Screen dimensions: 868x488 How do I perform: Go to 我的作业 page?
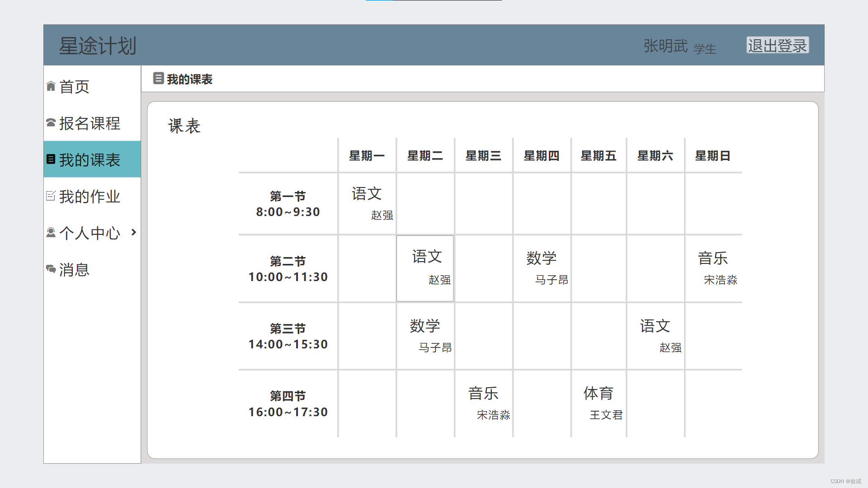(x=90, y=196)
